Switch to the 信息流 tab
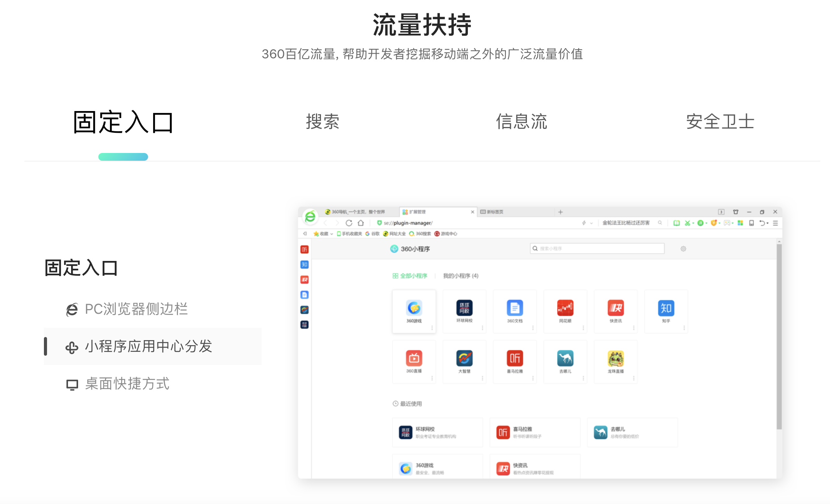 (x=521, y=122)
